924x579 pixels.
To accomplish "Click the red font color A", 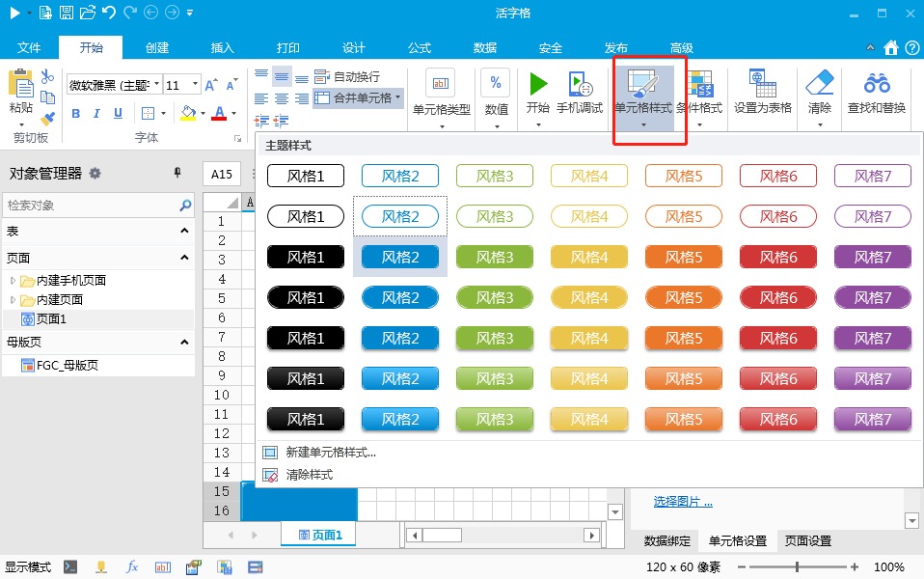I will point(219,113).
